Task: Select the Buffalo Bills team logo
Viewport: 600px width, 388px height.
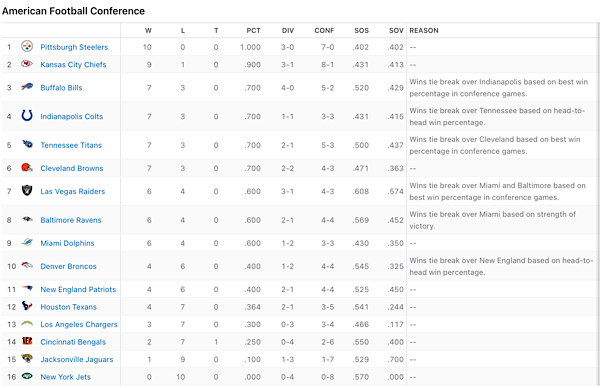Action: (x=27, y=87)
